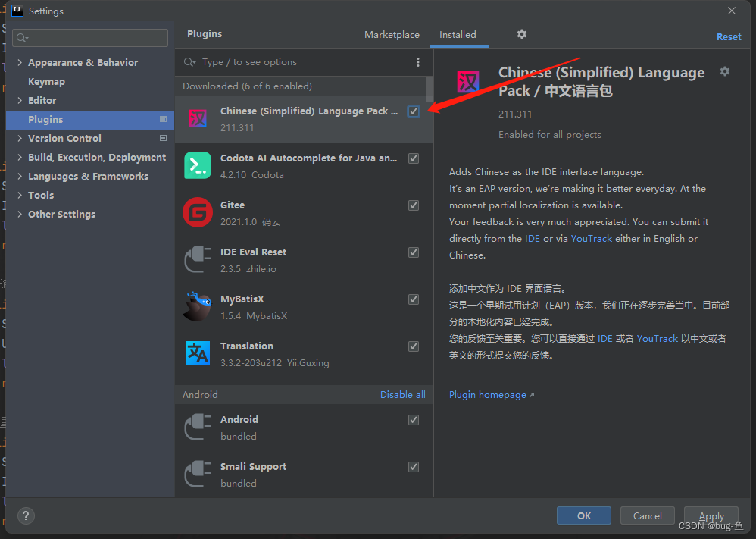Toggle the Gitee plugin checkbox
Screen dimensions: 756x539
pos(413,205)
